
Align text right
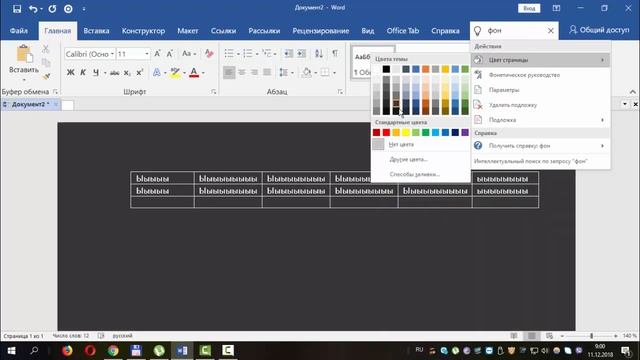coord(254,73)
